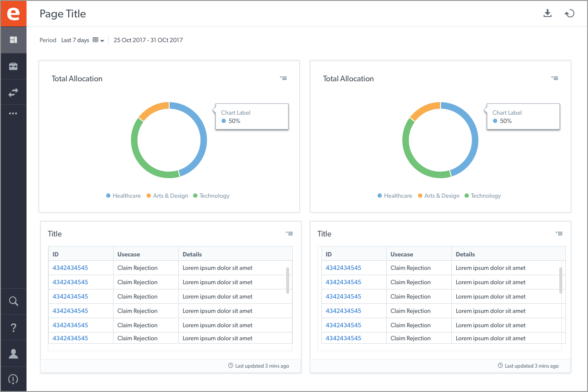588x392 pixels.
Task: Open the user profile sidebar icon
Action: coord(13,353)
